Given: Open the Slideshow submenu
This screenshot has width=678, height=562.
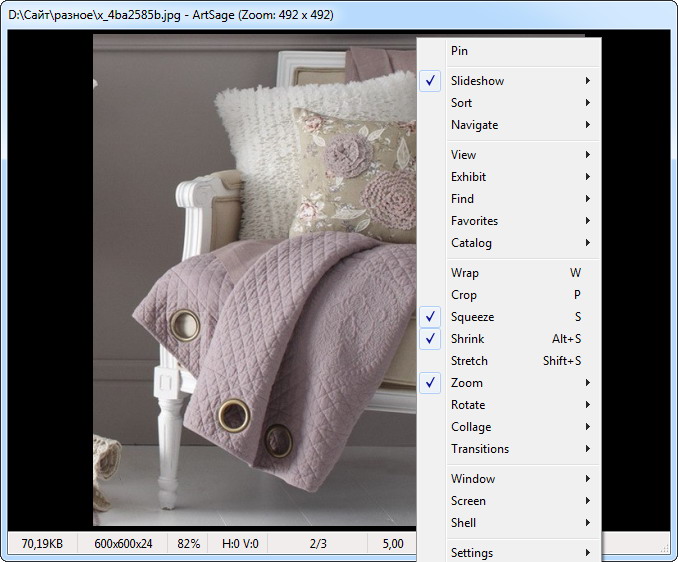Looking at the screenshot, I should tap(509, 81).
